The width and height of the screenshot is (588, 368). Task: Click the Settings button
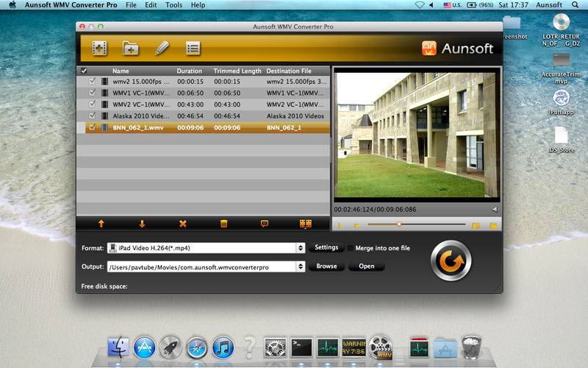click(326, 247)
